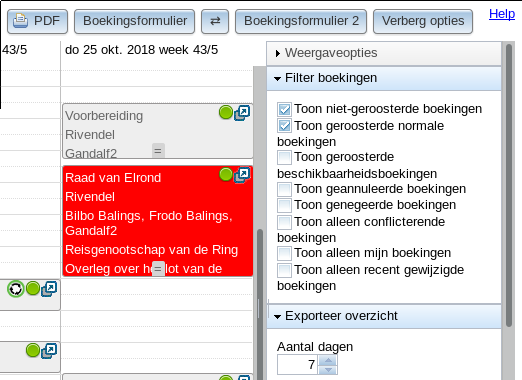This screenshot has height=380, width=522.
Task: Click Gandalf2 in Voorbereiding booking
Action: click(x=91, y=154)
